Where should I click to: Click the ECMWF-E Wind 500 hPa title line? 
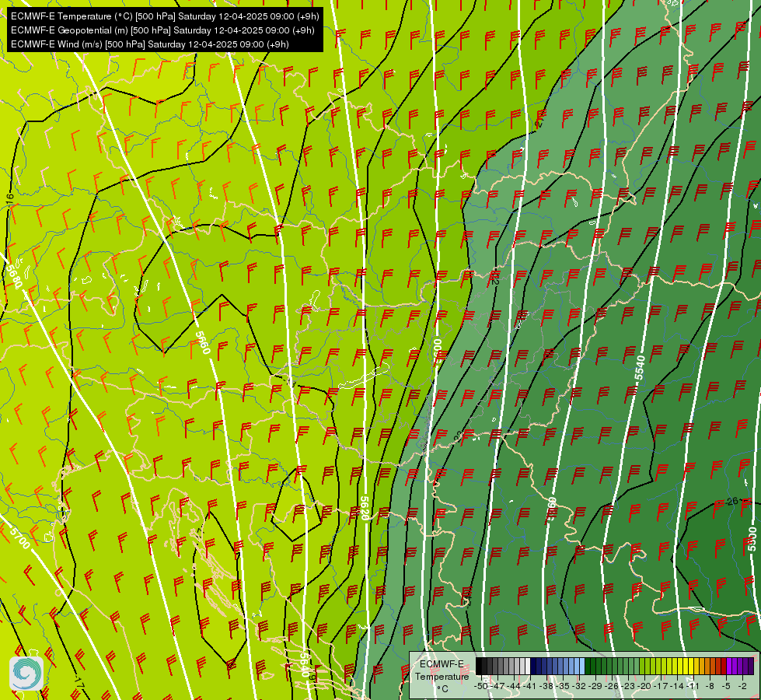point(150,44)
